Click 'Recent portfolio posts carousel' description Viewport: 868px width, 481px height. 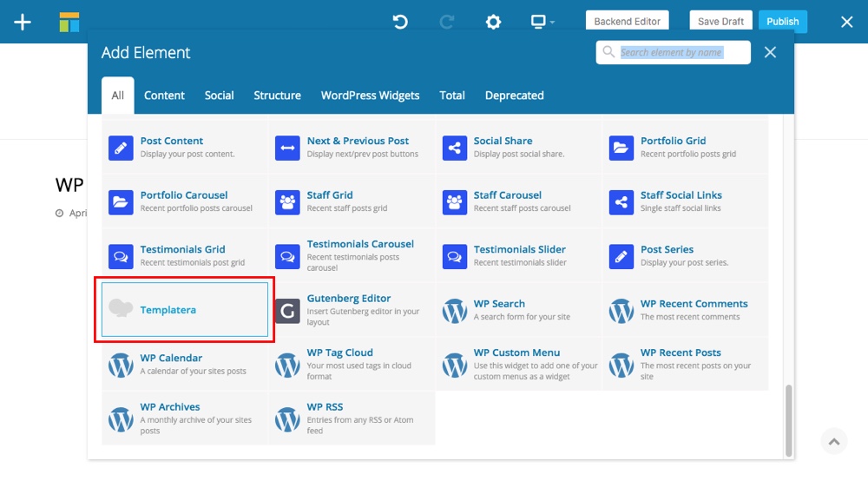click(x=196, y=208)
